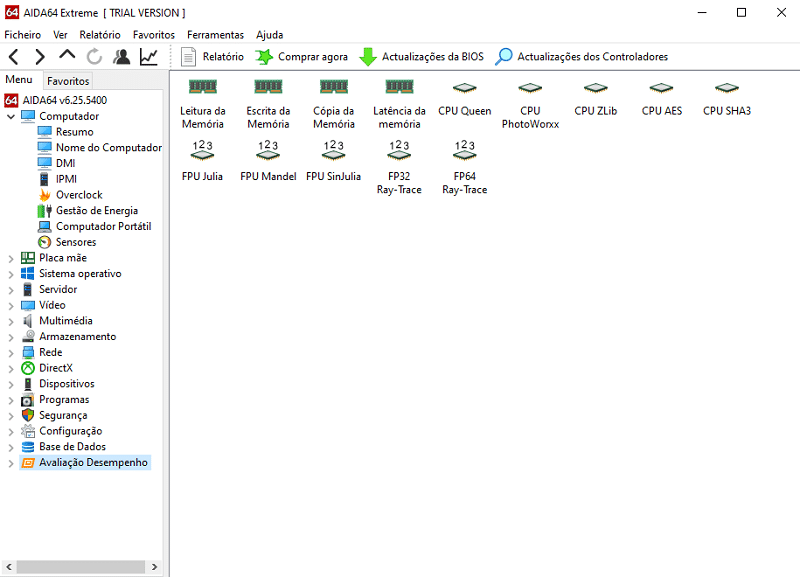Image resolution: width=800 pixels, height=577 pixels.
Task: Select DMI in the tree
Action: (x=65, y=163)
